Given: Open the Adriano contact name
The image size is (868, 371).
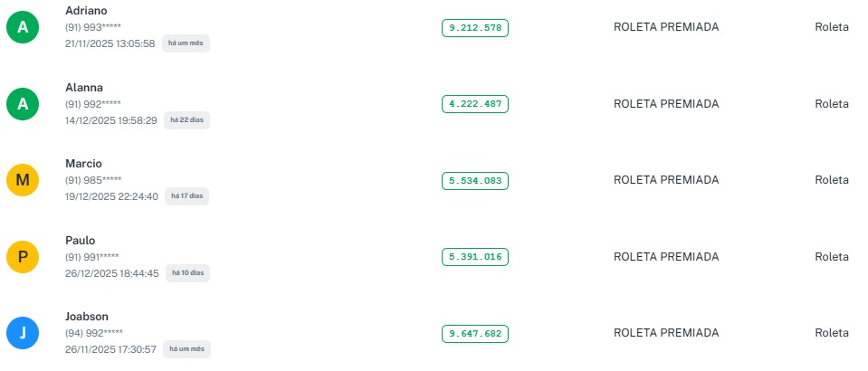Looking at the screenshot, I should click(87, 10).
